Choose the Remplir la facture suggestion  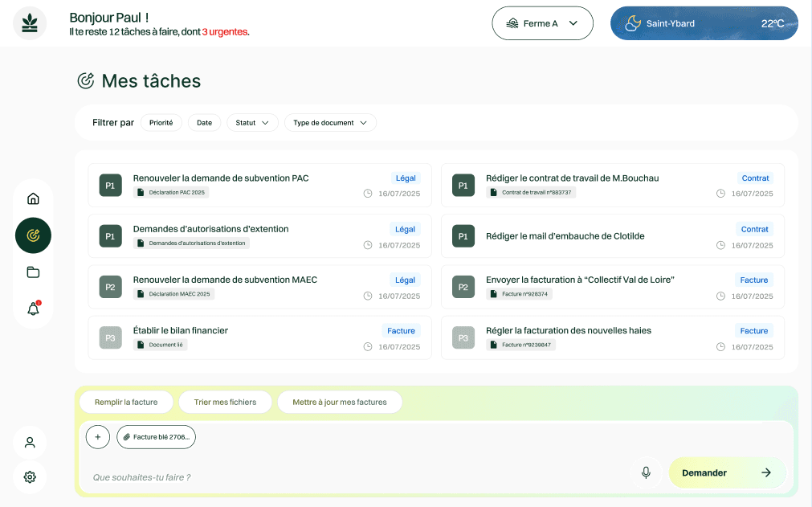click(x=126, y=402)
